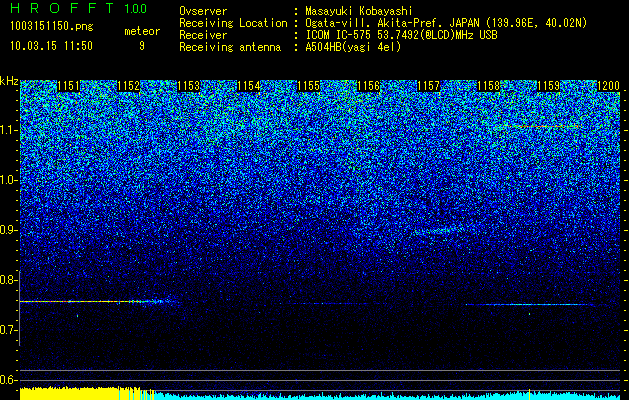Click the 1156 time marker

368,86
